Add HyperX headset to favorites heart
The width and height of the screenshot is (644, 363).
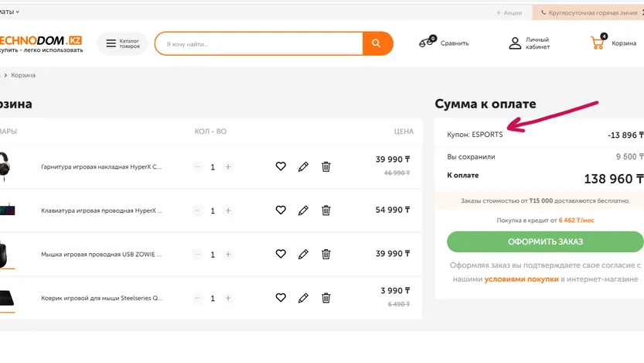tap(281, 166)
